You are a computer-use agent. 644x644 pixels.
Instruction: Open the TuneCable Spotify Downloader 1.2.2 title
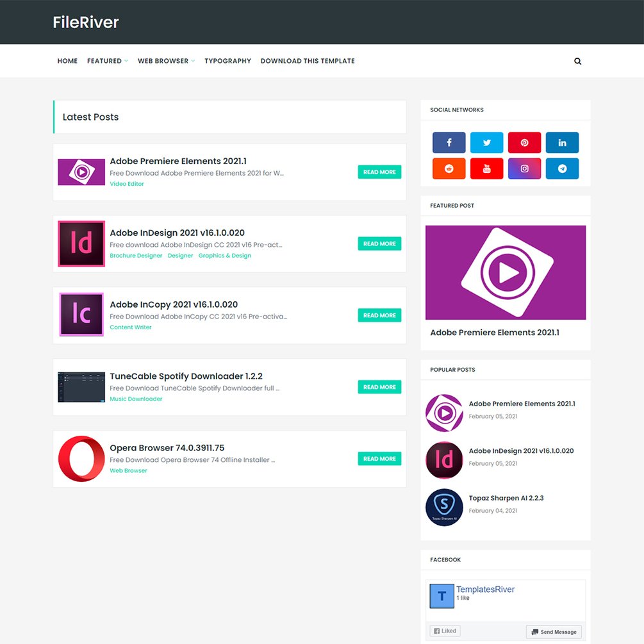pos(186,376)
